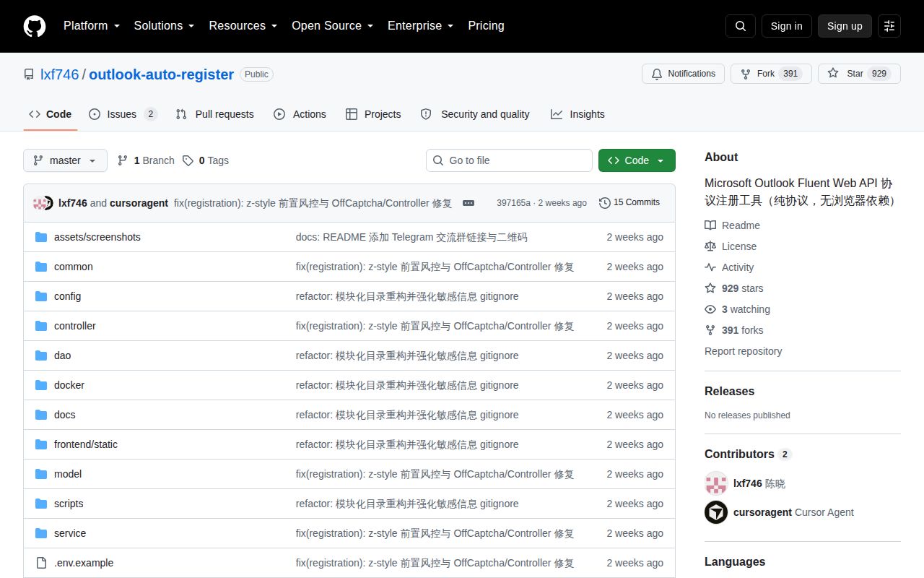Viewport: 924px width, 578px height.
Task: Open the assets/screenshots folder icon
Action: (x=41, y=237)
